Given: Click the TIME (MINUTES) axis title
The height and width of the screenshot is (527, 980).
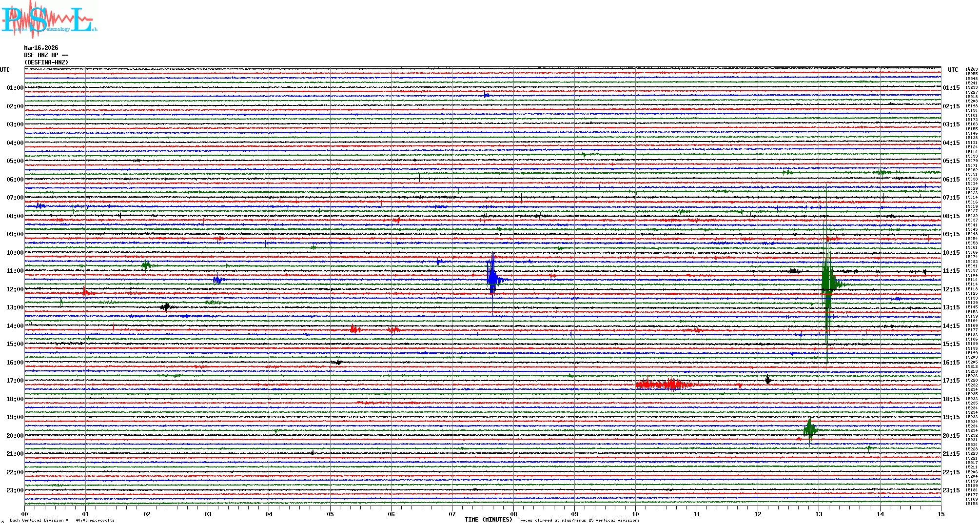Looking at the screenshot, I should point(488,520).
